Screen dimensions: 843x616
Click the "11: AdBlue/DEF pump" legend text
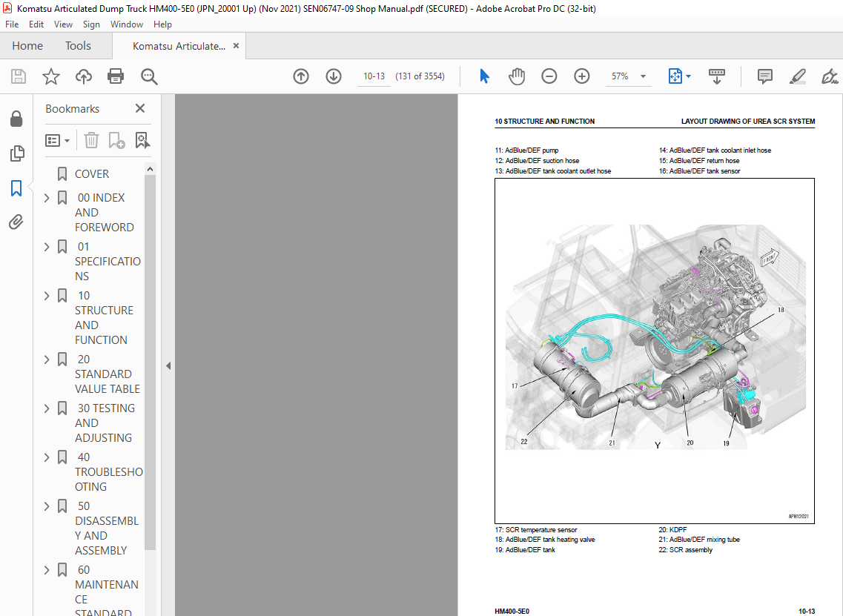(527, 150)
